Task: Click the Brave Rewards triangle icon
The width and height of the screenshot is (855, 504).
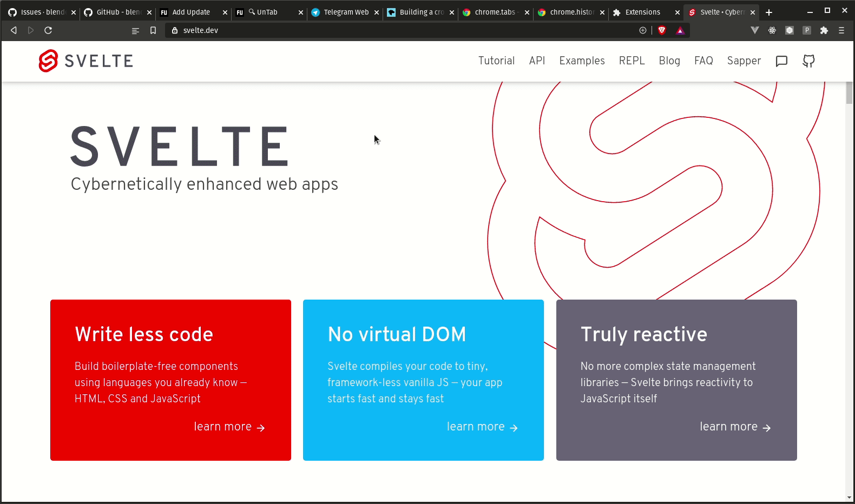Action: pyautogui.click(x=680, y=30)
